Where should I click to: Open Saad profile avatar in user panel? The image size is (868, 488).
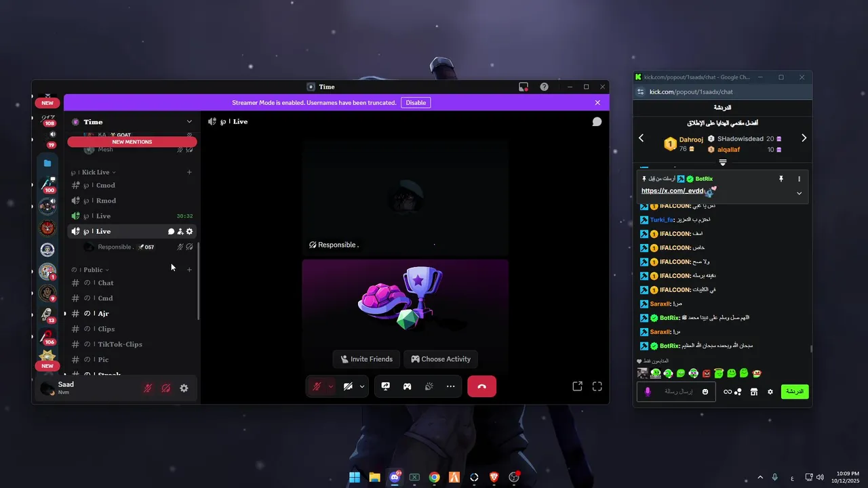coord(47,388)
